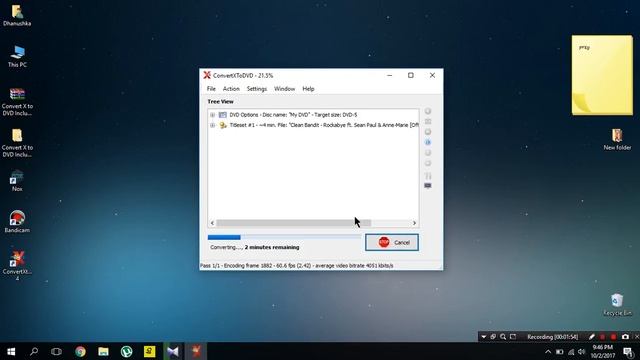Click the volume speaker tray icon
Image resolution: width=640 pixels, height=360 pixels.
[582, 351]
